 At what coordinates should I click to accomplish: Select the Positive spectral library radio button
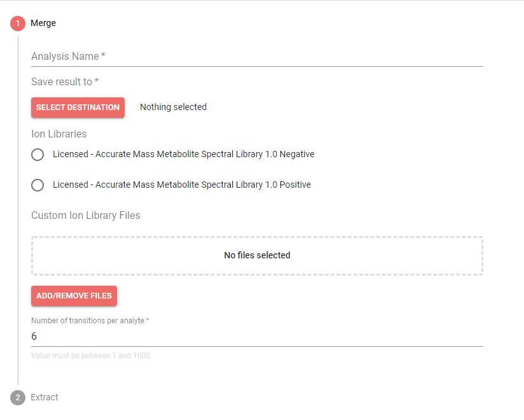pyautogui.click(x=38, y=185)
